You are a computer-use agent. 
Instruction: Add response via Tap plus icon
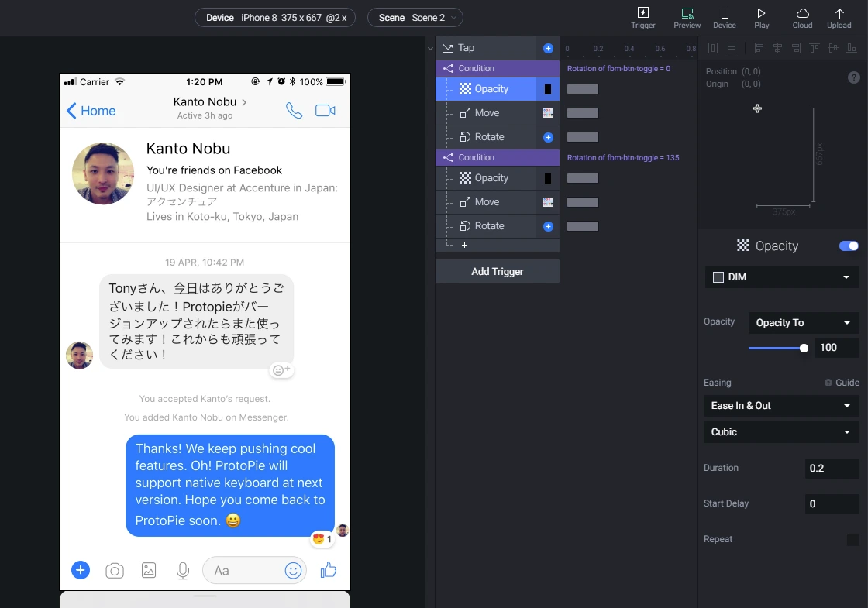click(x=548, y=48)
